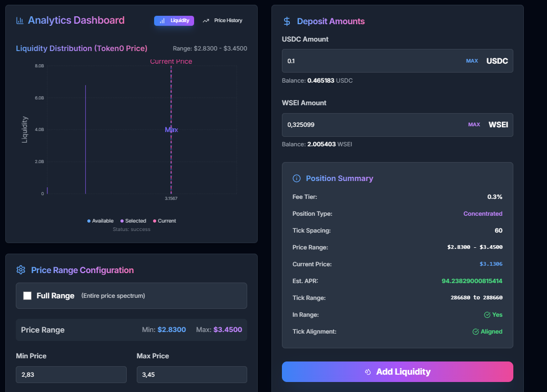Screen dimensions: 547x392
Task: Switch to the Liquidity chart tab
Action: tap(174, 21)
